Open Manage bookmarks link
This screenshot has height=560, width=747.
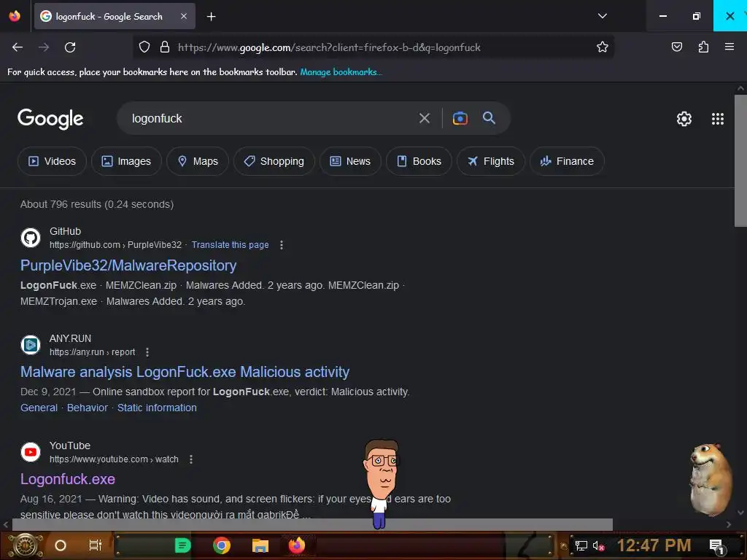(341, 72)
